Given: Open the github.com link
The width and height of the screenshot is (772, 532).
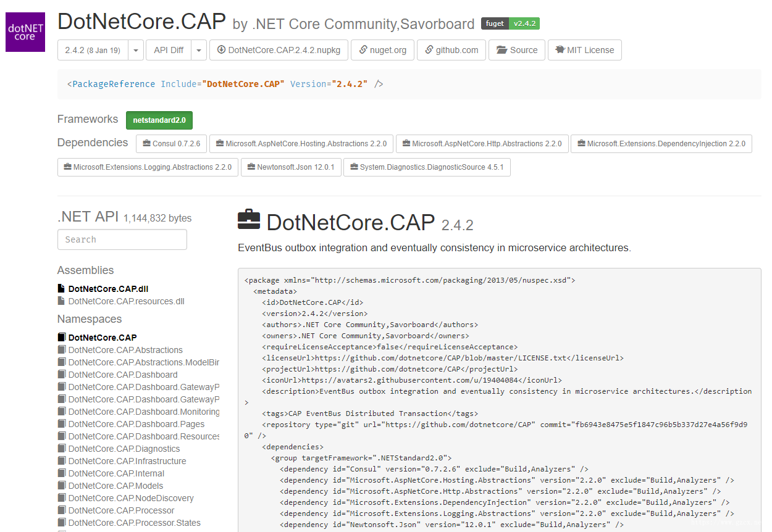Looking at the screenshot, I should 451,51.
